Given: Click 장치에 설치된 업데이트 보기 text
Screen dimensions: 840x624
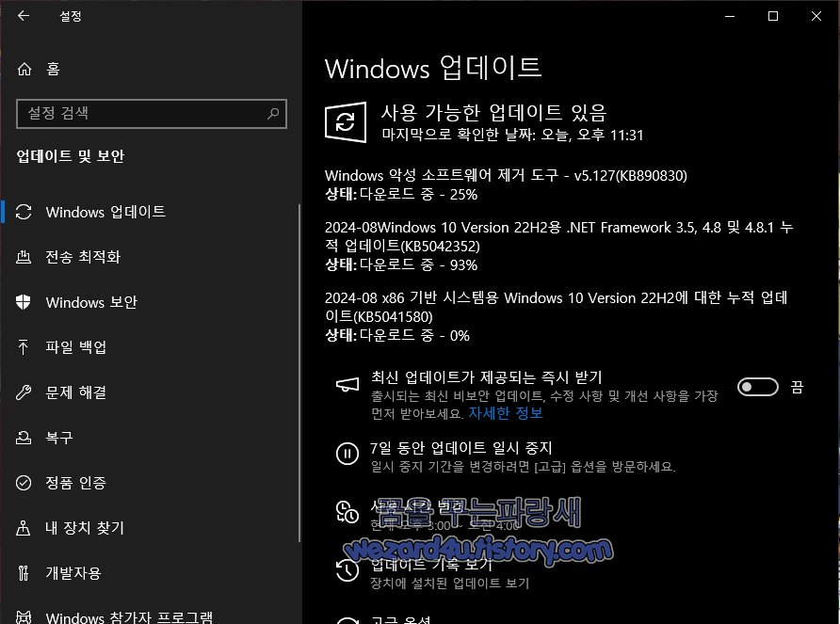Looking at the screenshot, I should pyautogui.click(x=450, y=583).
